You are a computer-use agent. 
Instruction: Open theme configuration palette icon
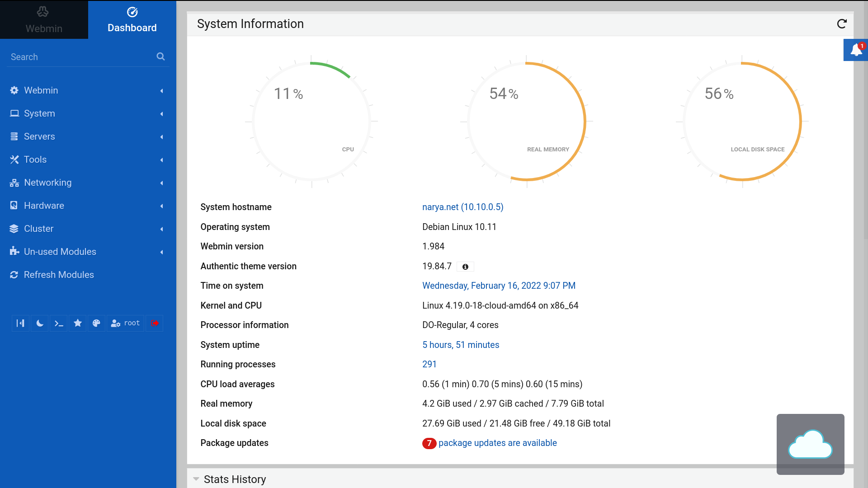pyautogui.click(x=96, y=323)
